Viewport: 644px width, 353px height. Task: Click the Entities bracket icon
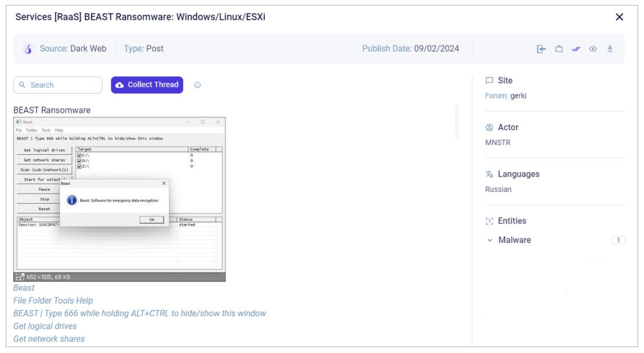[x=489, y=222]
